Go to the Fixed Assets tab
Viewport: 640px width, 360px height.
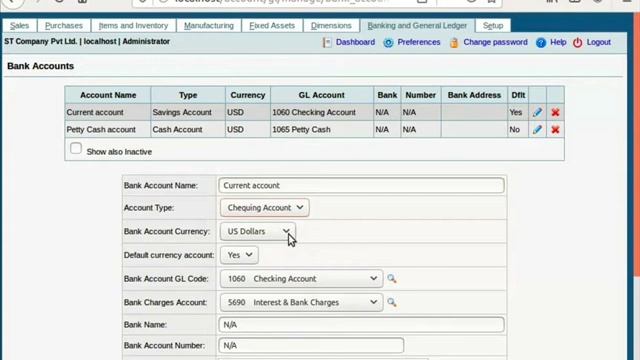tap(272, 25)
